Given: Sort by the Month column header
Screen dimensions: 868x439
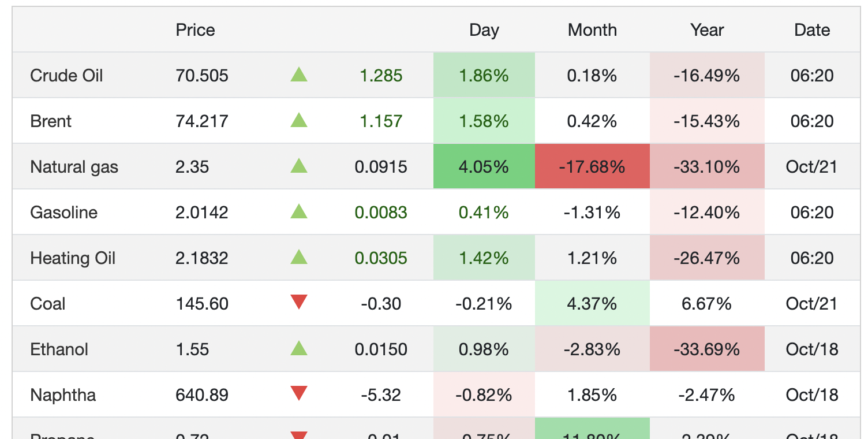Looking at the screenshot, I should 592,30.
